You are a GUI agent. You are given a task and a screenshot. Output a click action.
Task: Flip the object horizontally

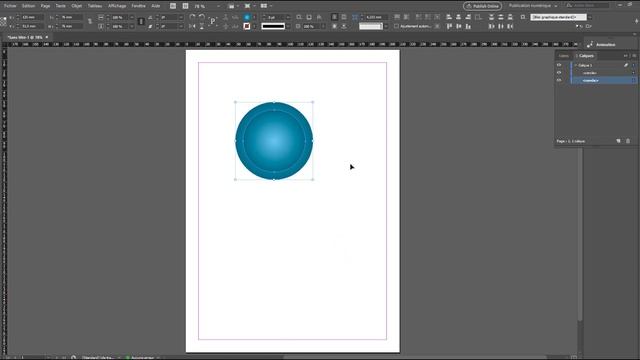(192, 26)
